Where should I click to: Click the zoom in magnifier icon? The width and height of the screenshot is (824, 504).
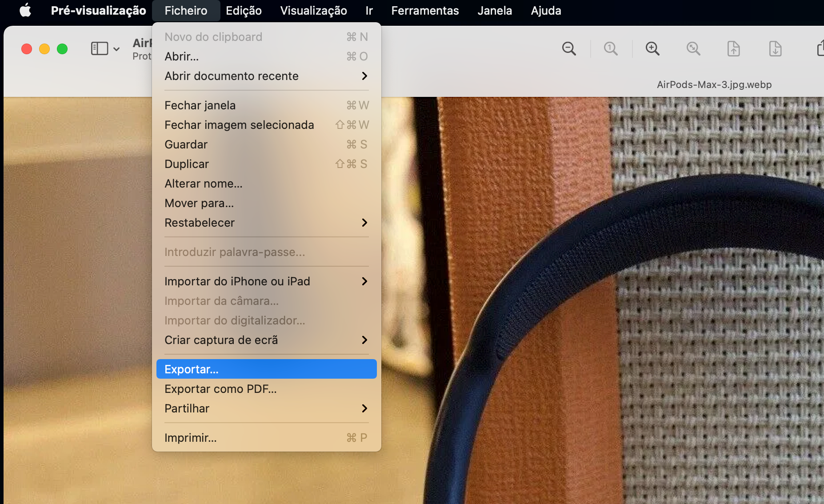(x=652, y=48)
